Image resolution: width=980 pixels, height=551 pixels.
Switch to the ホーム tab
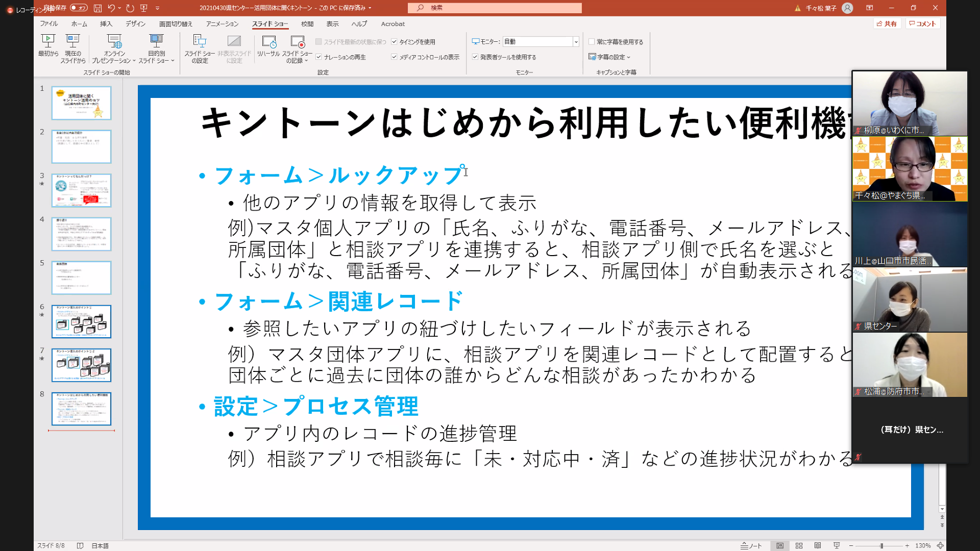coord(79,23)
